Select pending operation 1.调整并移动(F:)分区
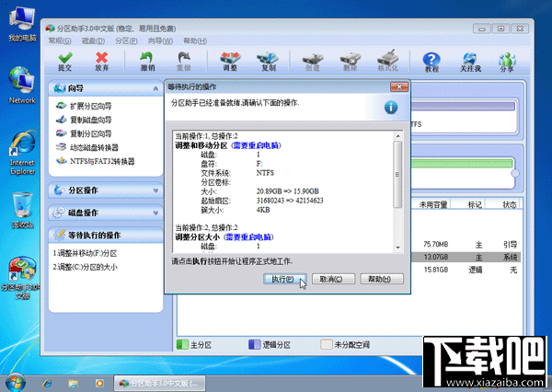Image resolution: width=552 pixels, height=392 pixels. 85,253
